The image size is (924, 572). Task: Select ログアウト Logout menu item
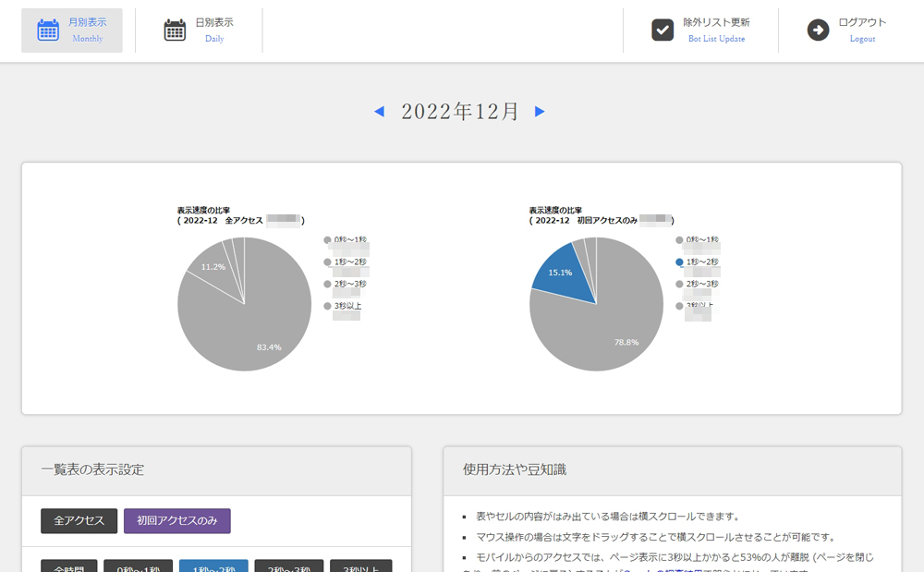[846, 30]
